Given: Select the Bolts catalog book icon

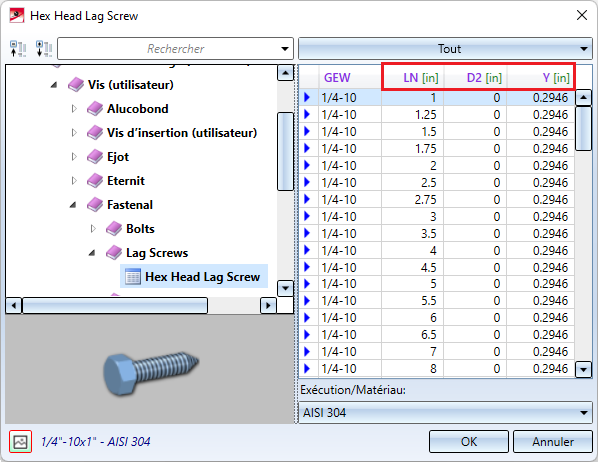Looking at the screenshot, I should coord(114,229).
